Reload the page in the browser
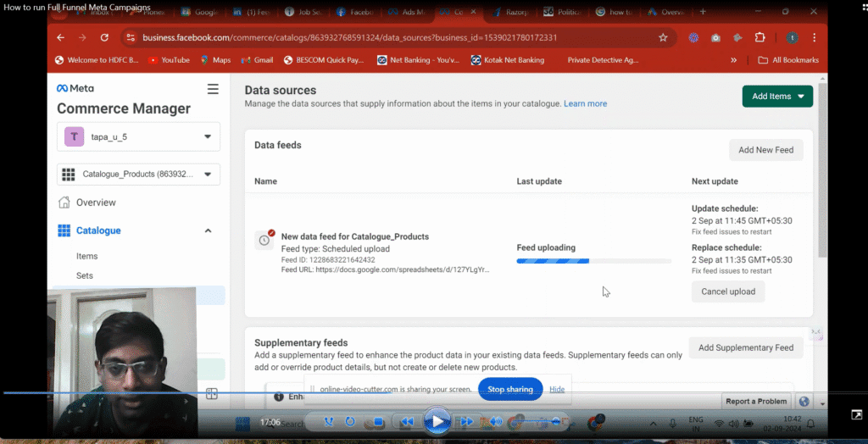868x444 pixels. click(104, 37)
